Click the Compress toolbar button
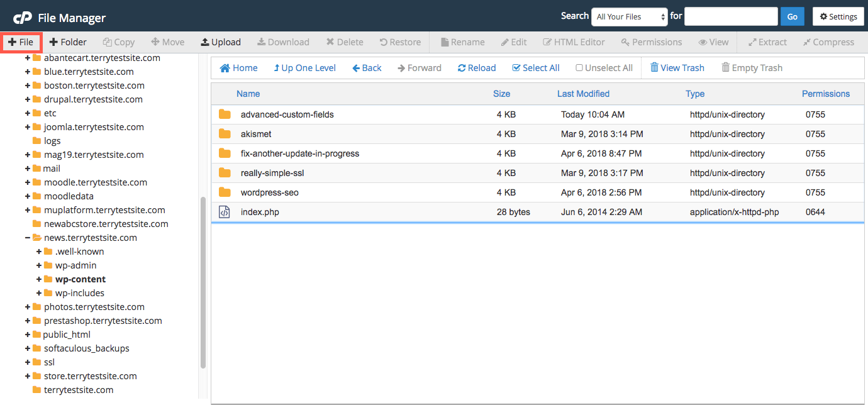The image size is (868, 405). coord(828,42)
